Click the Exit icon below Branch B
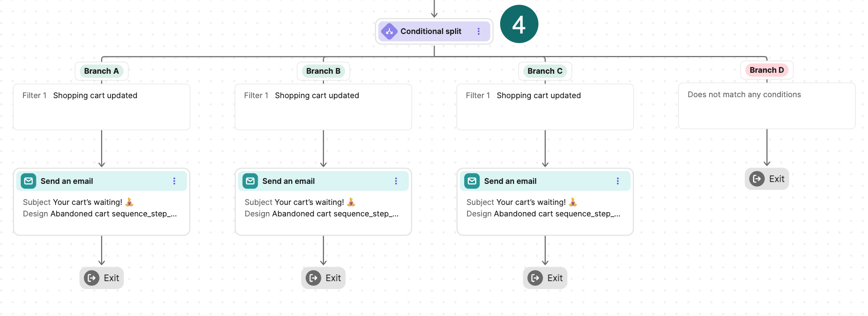The height and width of the screenshot is (316, 868). pos(312,278)
